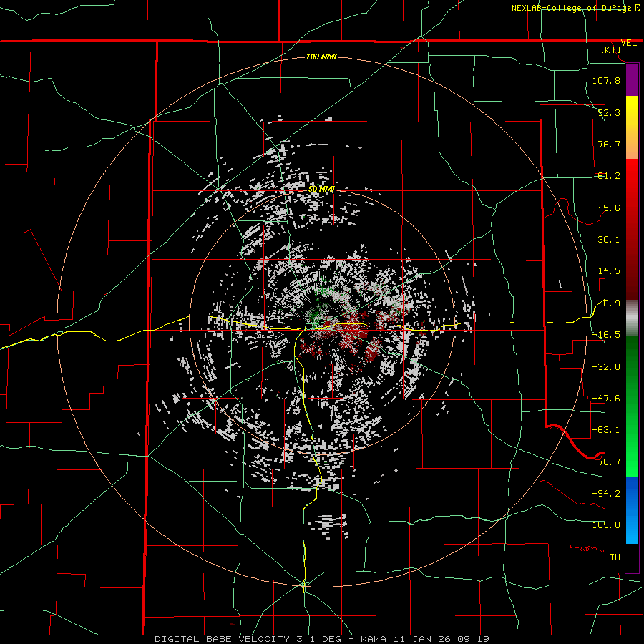The image size is (644, 644).
Task: Select the 92.3 velocity scale label
Action: point(609,112)
